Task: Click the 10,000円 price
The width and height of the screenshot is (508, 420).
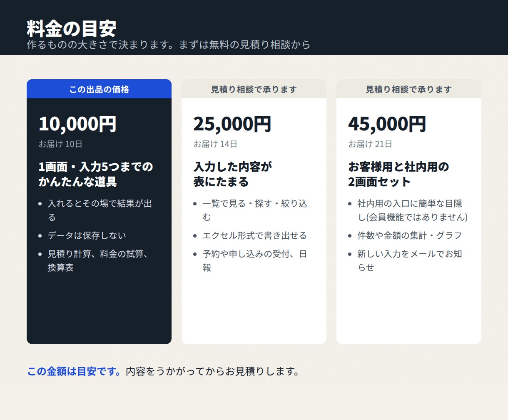Action: pos(77,124)
